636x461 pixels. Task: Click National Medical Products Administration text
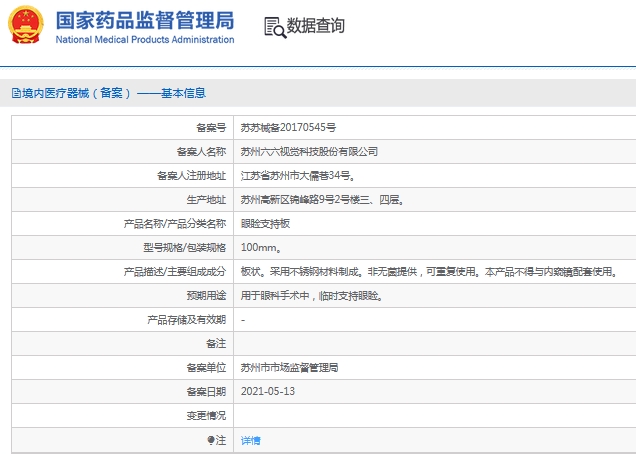[x=145, y=40]
